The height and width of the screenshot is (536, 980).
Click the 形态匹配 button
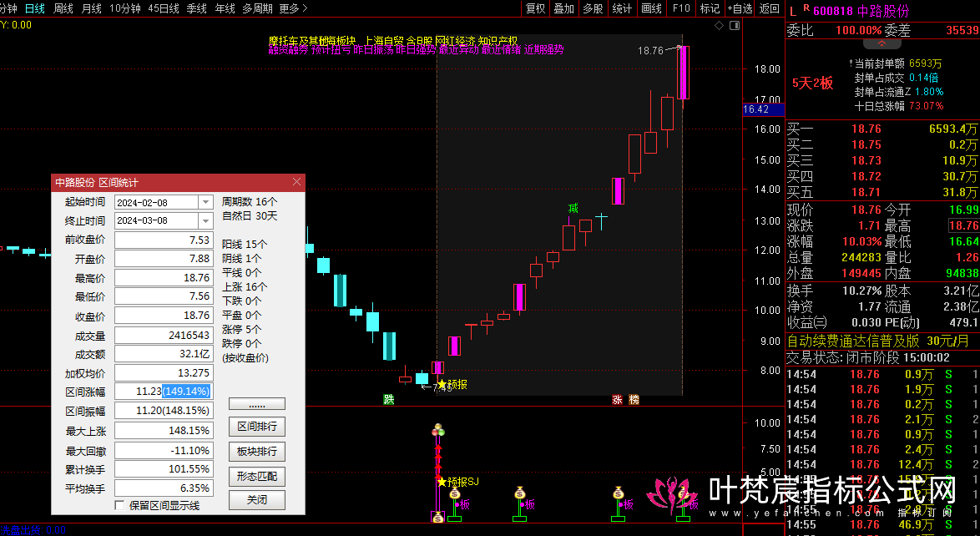257,477
